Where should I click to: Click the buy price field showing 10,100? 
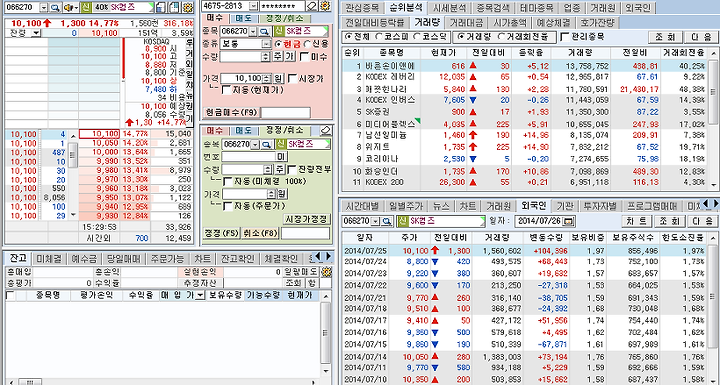[241, 79]
